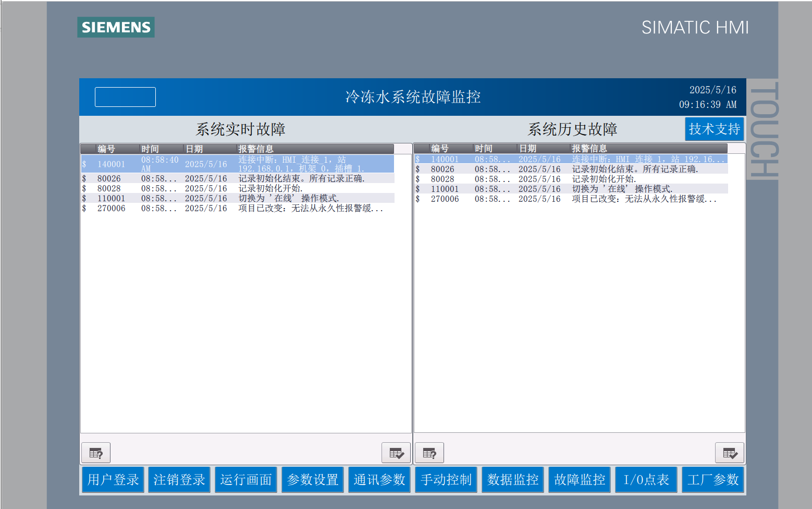This screenshot has width=812, height=509.
Task: Click info text icon in history fault panel
Action: pyautogui.click(x=429, y=453)
